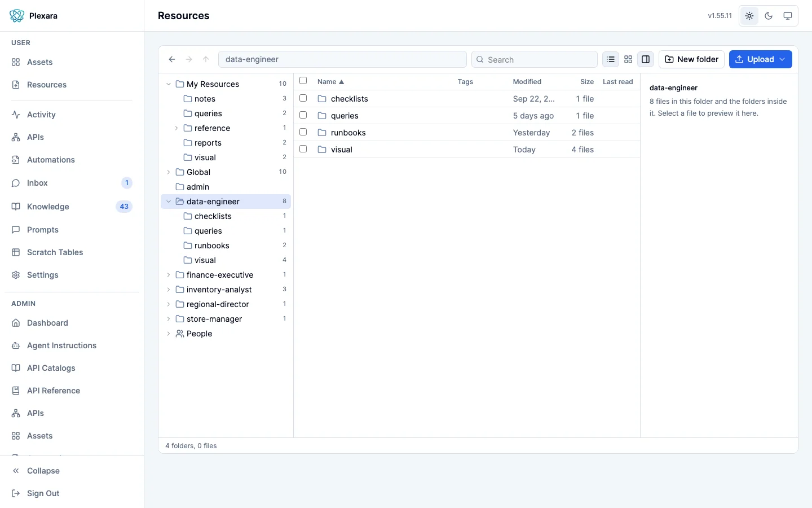Open Automations in the sidebar
This screenshot has height=508, width=812.
pos(72,160)
